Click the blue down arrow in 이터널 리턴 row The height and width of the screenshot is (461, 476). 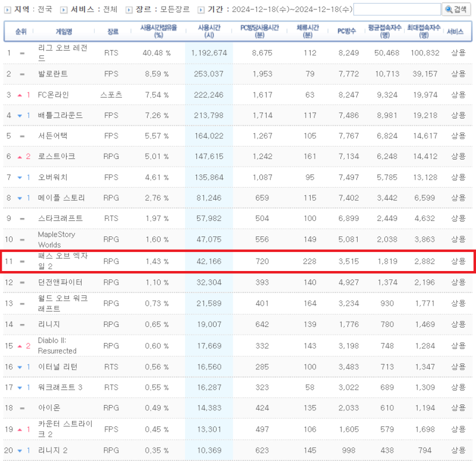coord(20,367)
